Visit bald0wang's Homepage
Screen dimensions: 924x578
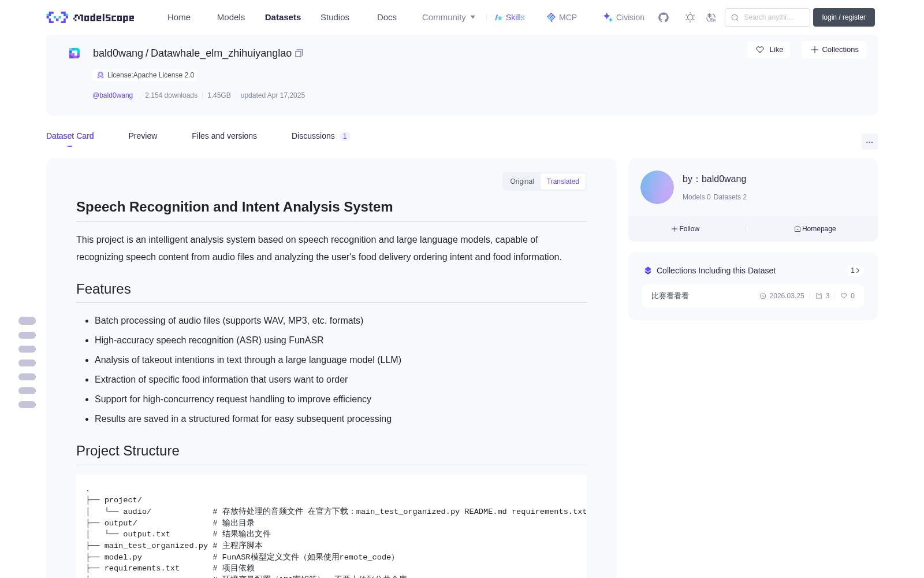pos(815,229)
